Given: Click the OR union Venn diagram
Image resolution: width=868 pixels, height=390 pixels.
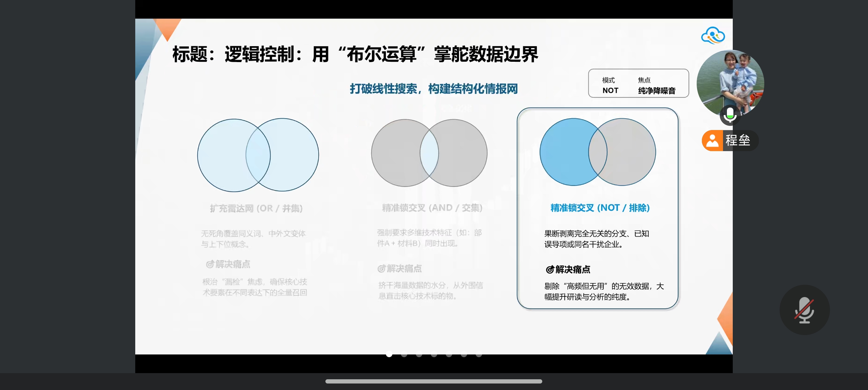Looking at the screenshot, I should [x=258, y=155].
